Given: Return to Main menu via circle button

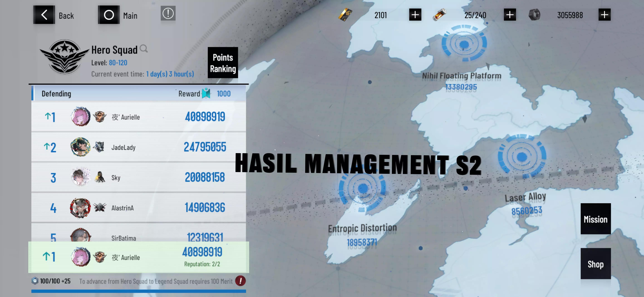Looking at the screenshot, I should 109,15.
